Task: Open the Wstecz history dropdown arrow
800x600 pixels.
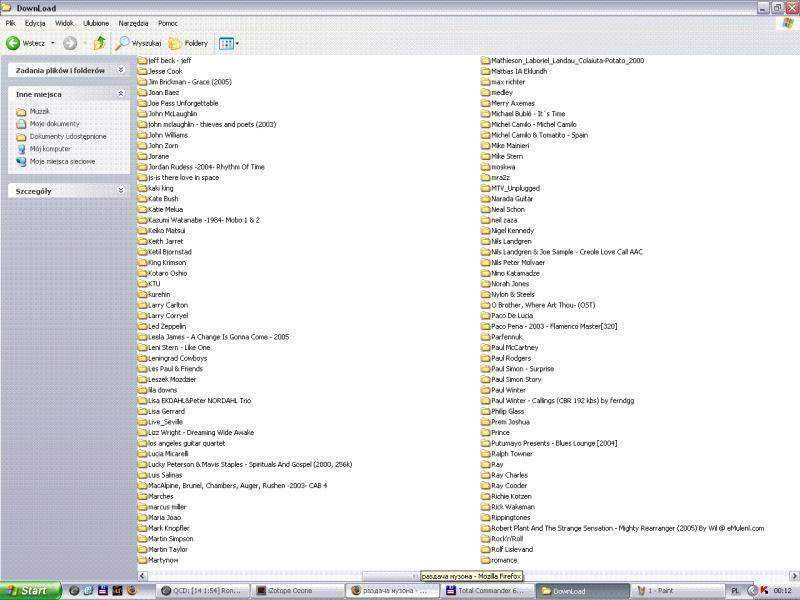Action: (53, 43)
